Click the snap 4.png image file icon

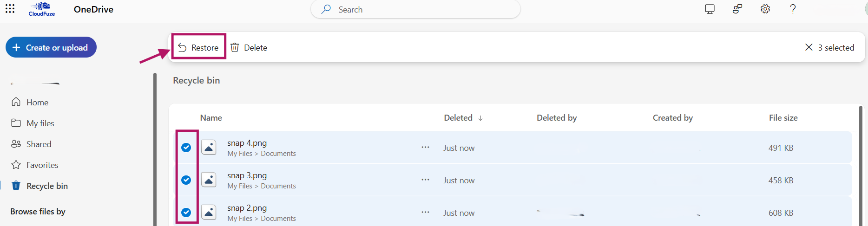pos(209,148)
